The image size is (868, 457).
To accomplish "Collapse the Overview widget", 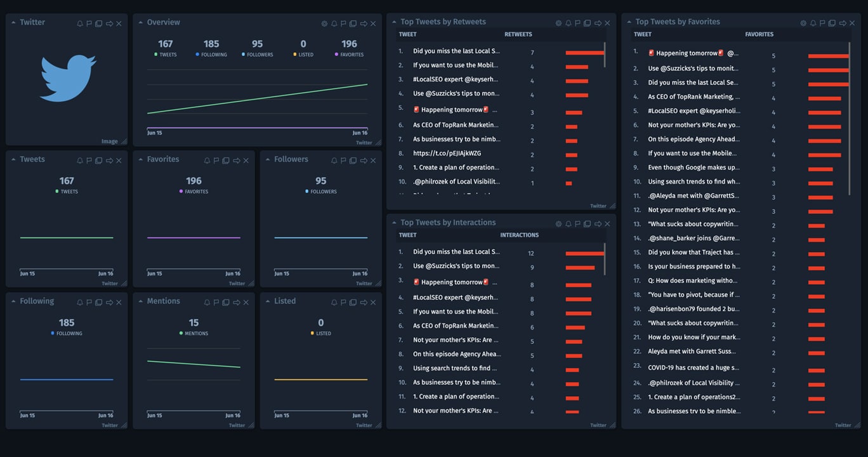I will 141,22.
